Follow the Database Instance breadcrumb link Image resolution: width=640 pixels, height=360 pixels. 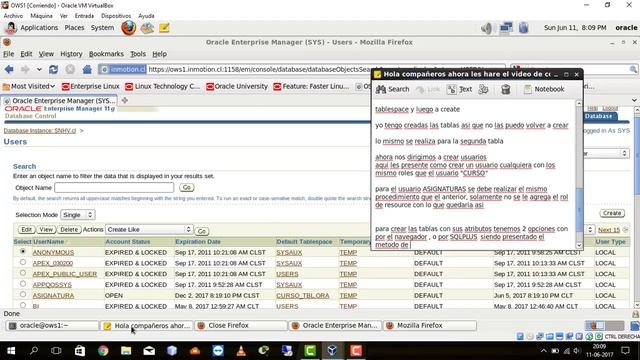coord(40,131)
